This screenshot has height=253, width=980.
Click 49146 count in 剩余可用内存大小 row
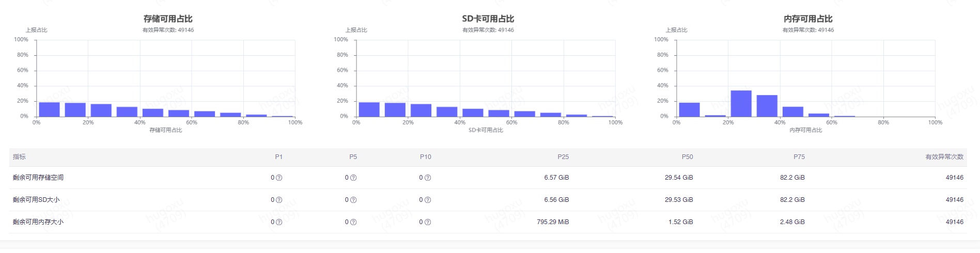[x=955, y=222]
